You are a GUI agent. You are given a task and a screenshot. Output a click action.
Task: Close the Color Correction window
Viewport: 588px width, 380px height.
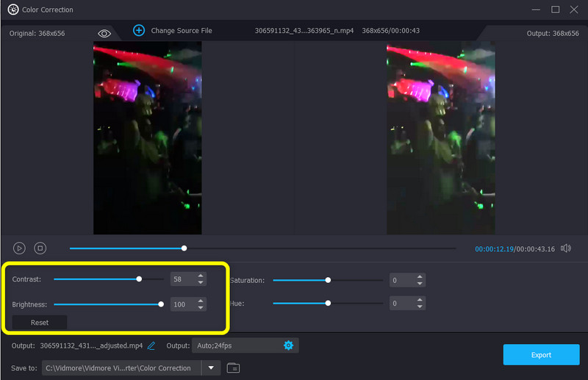pos(574,10)
